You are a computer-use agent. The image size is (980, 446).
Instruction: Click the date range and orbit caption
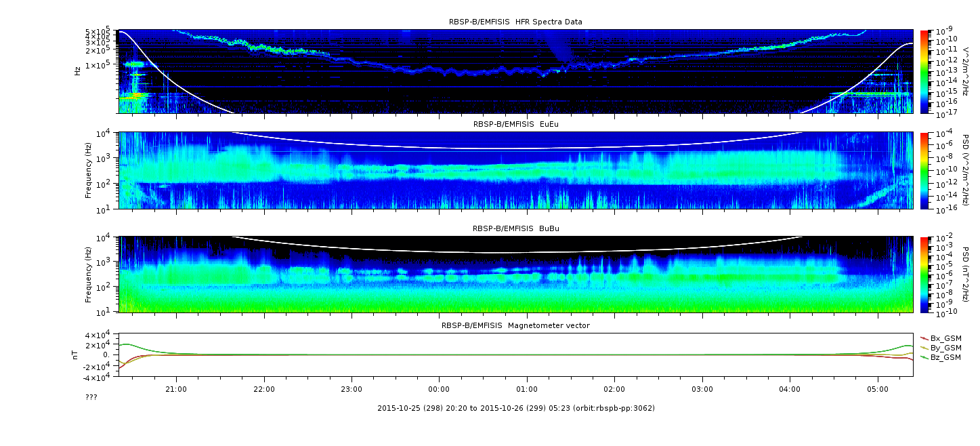[x=515, y=408]
